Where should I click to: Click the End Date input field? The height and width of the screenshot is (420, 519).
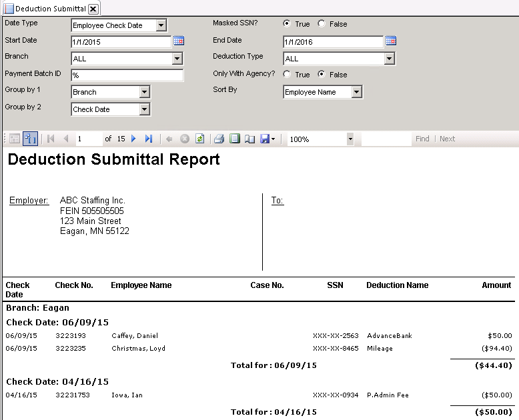(333, 42)
